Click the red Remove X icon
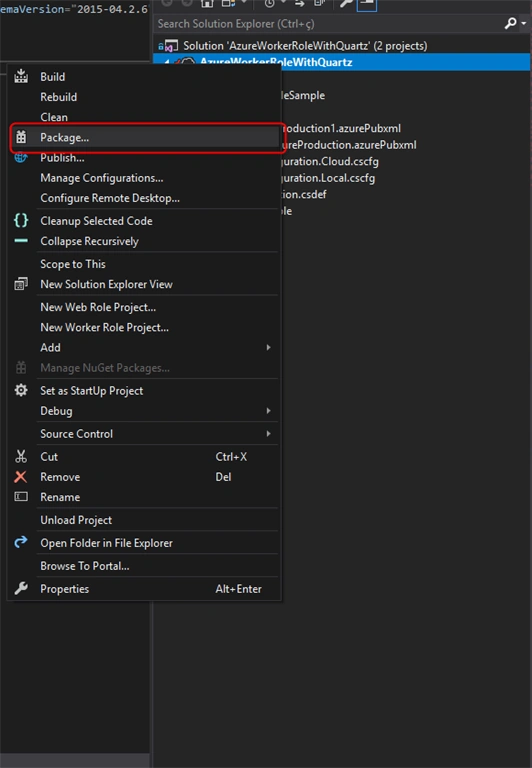Screen dimensions: 532x768 [21, 477]
